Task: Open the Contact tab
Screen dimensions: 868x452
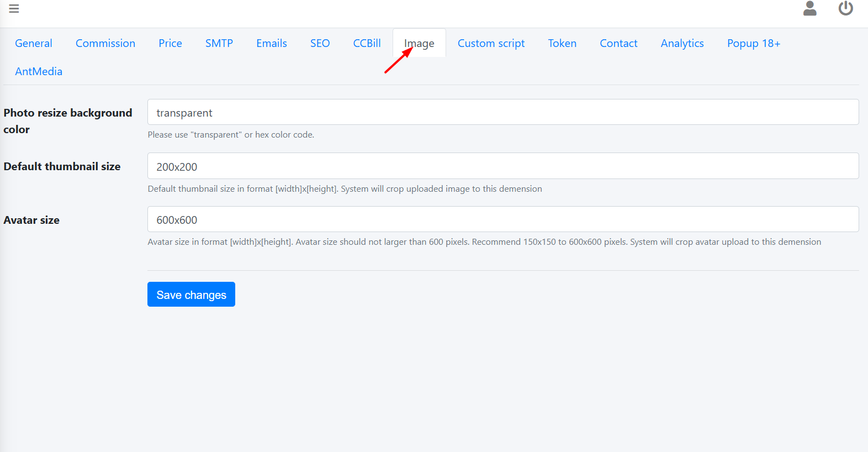Action: coord(618,43)
